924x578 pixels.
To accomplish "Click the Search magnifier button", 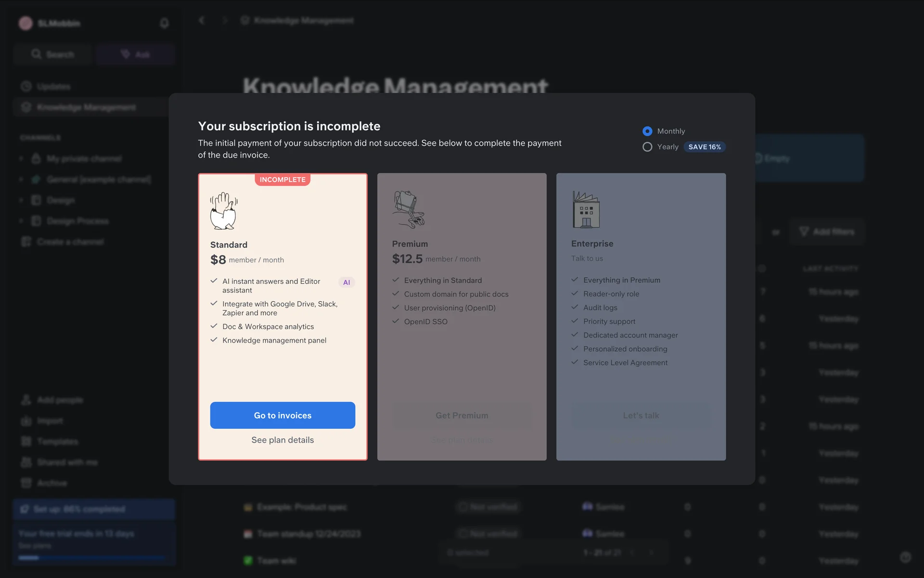I will pyautogui.click(x=52, y=54).
